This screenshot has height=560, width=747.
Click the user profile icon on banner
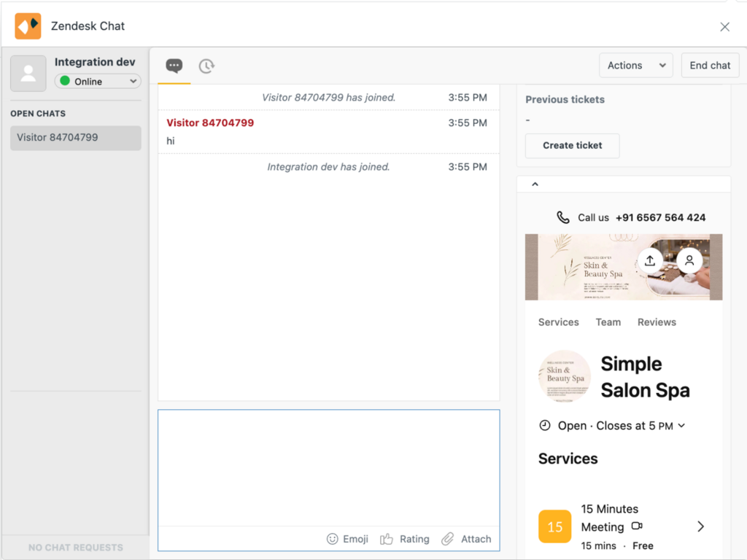tap(689, 260)
